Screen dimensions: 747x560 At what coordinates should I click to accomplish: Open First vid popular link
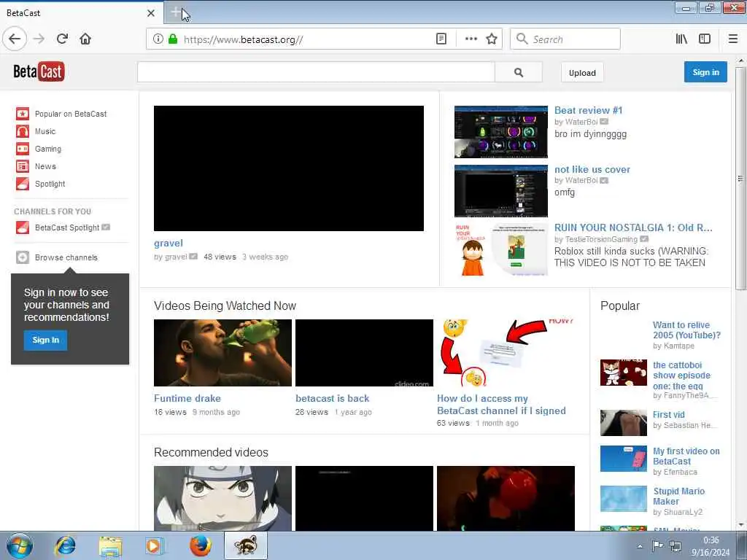click(668, 415)
